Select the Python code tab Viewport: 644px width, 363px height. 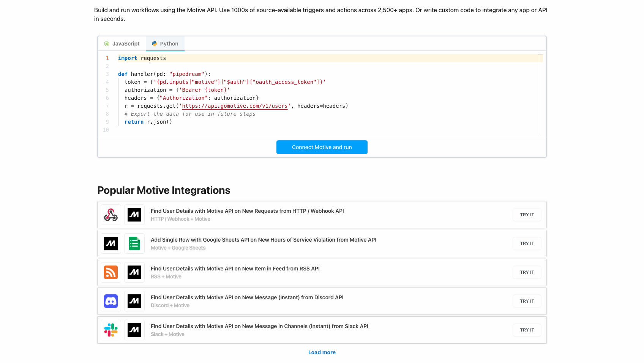(165, 44)
